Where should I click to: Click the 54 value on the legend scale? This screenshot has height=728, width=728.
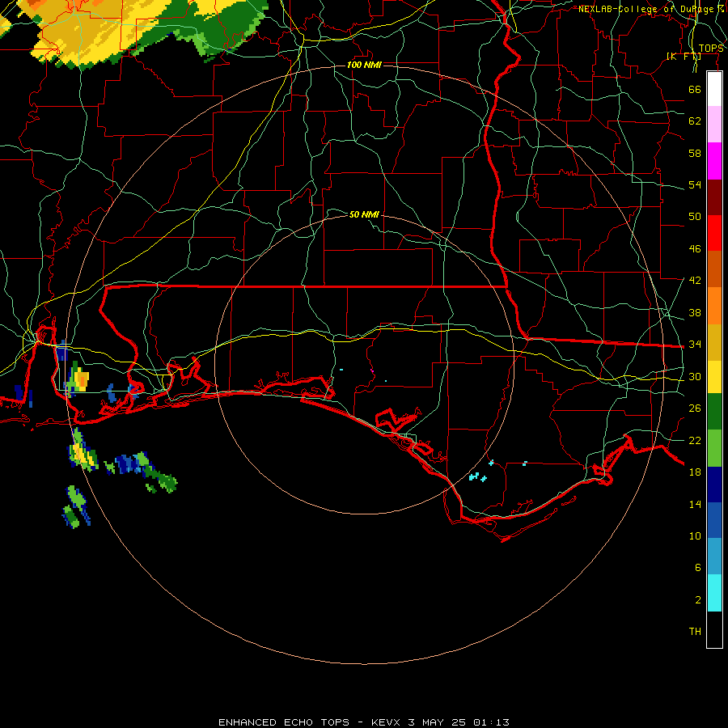[x=695, y=184]
